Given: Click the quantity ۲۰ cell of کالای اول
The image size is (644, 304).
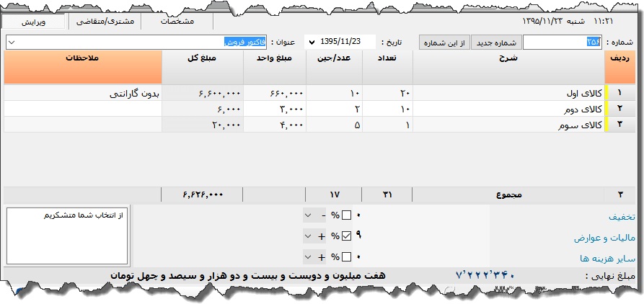Looking at the screenshot, I should click(x=387, y=93).
